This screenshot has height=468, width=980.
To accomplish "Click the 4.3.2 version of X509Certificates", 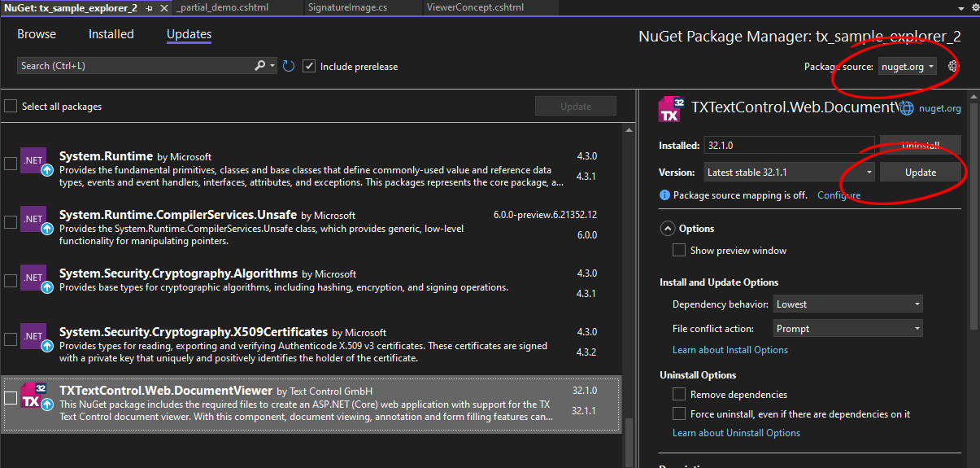I will tap(586, 352).
